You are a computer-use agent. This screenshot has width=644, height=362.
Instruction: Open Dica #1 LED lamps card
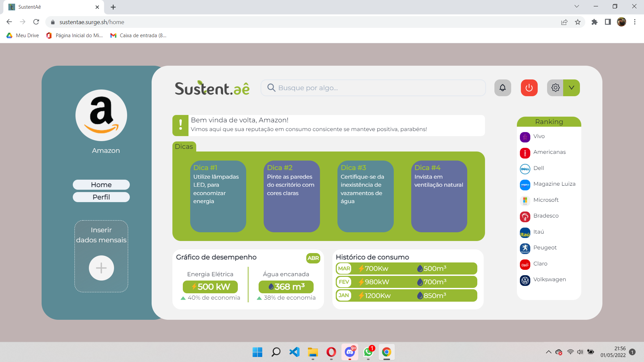218,196
